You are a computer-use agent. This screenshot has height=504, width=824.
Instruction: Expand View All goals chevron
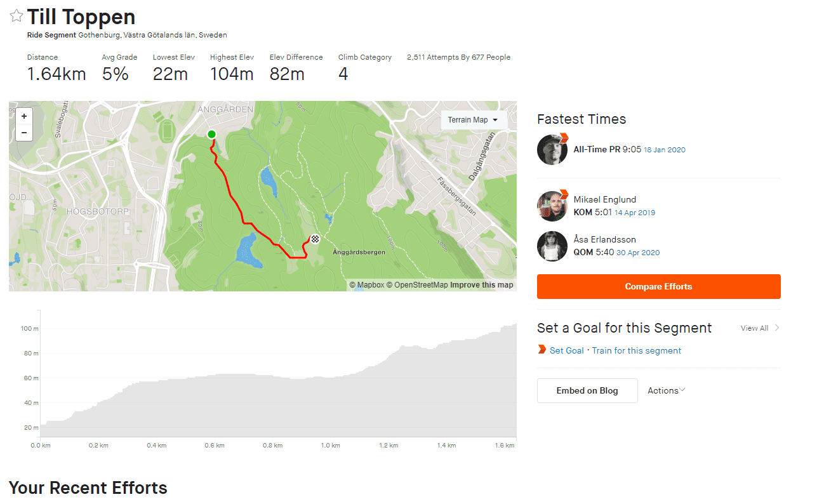coord(777,328)
